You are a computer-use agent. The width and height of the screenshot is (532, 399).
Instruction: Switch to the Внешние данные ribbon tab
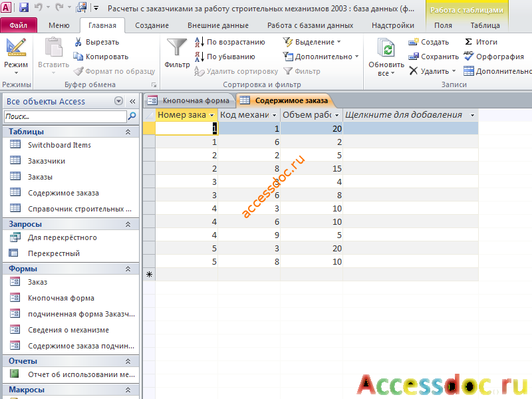[218, 25]
